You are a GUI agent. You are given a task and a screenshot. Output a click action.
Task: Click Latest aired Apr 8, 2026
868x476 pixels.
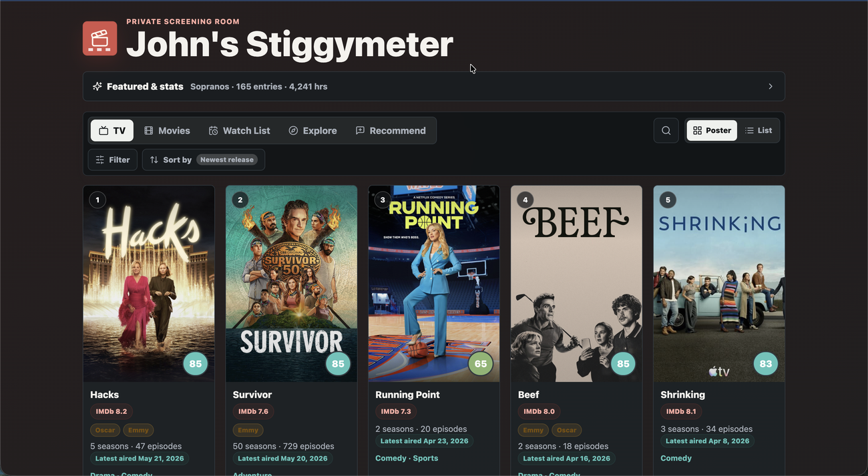(708, 441)
